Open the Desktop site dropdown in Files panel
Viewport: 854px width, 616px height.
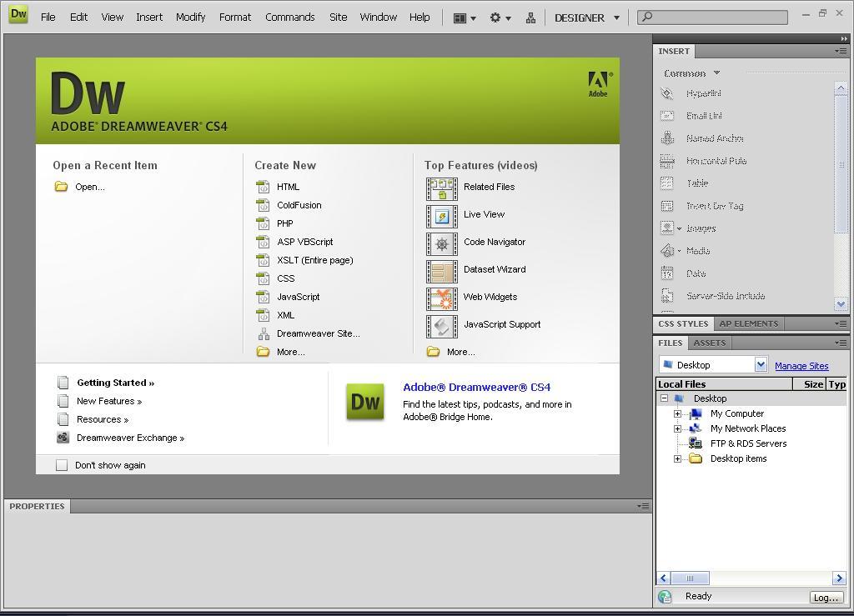(x=760, y=365)
